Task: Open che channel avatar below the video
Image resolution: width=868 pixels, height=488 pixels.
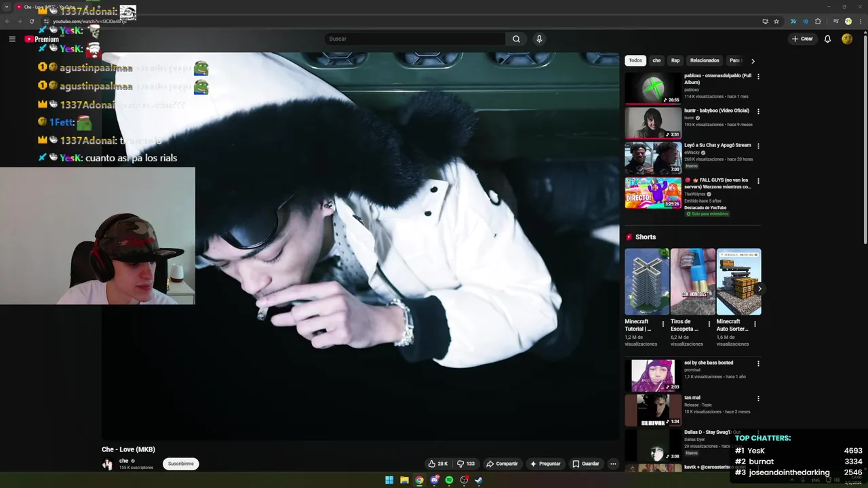Action: pos(107,464)
